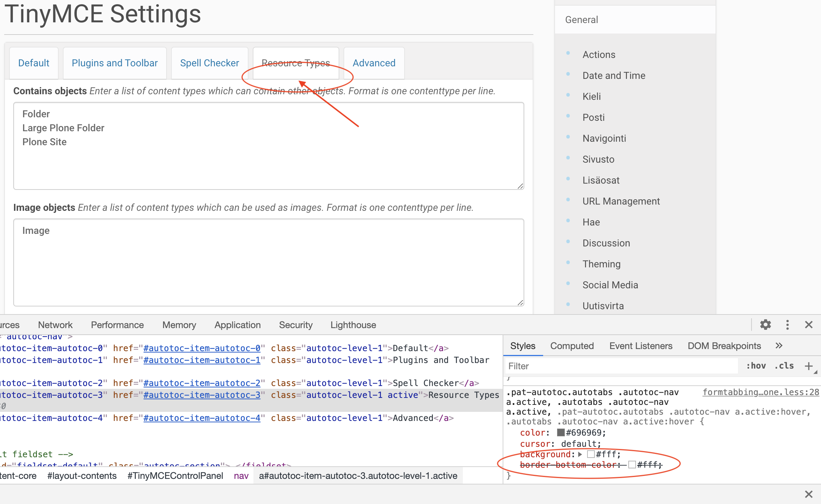Open the Discussion settings link

coord(606,243)
